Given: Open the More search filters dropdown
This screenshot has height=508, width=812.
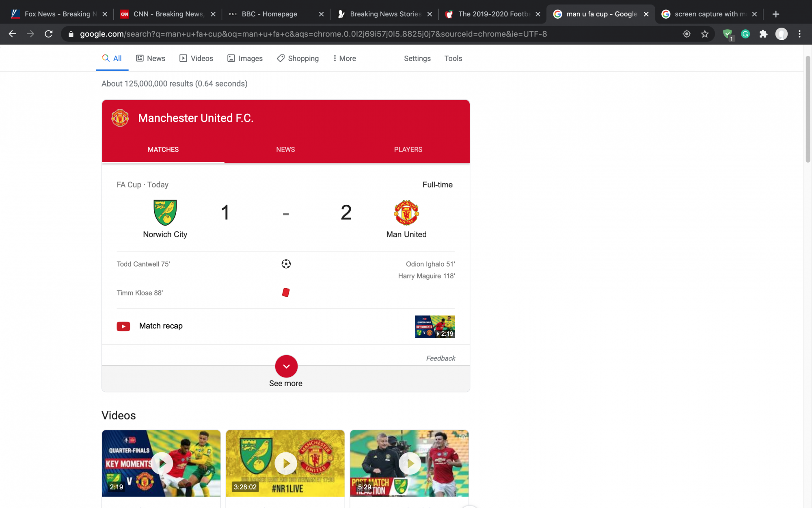Looking at the screenshot, I should coord(344,59).
